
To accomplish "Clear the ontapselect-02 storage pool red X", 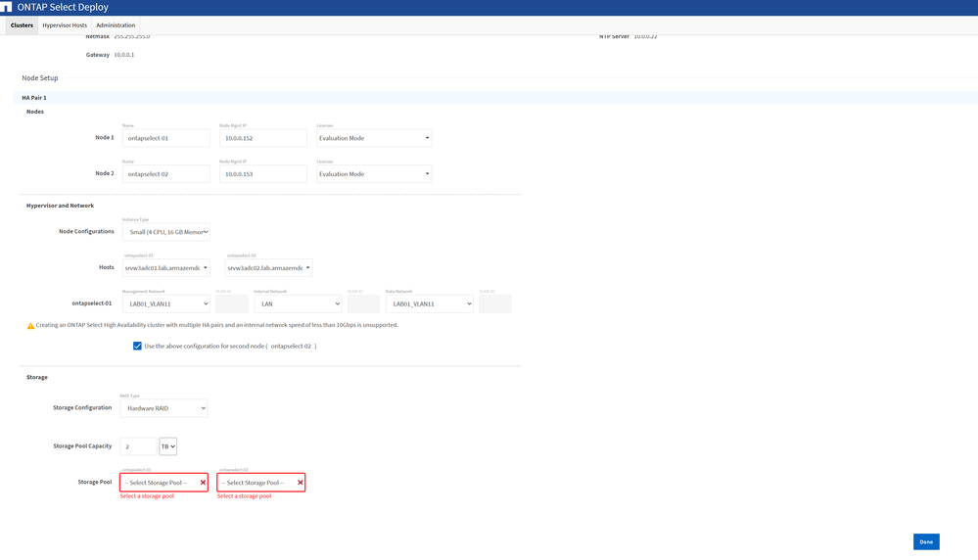I will click(300, 483).
